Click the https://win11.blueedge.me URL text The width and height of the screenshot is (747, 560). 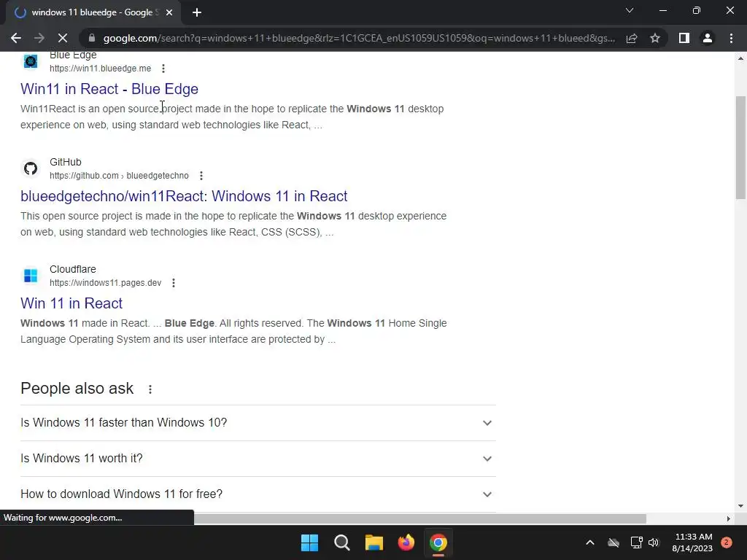100,69
